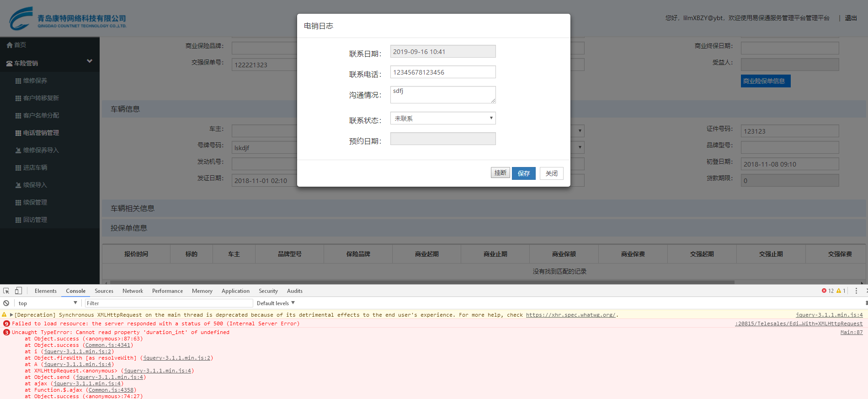Go to the Memory tab
This screenshot has width=868, height=399.
(202, 291)
